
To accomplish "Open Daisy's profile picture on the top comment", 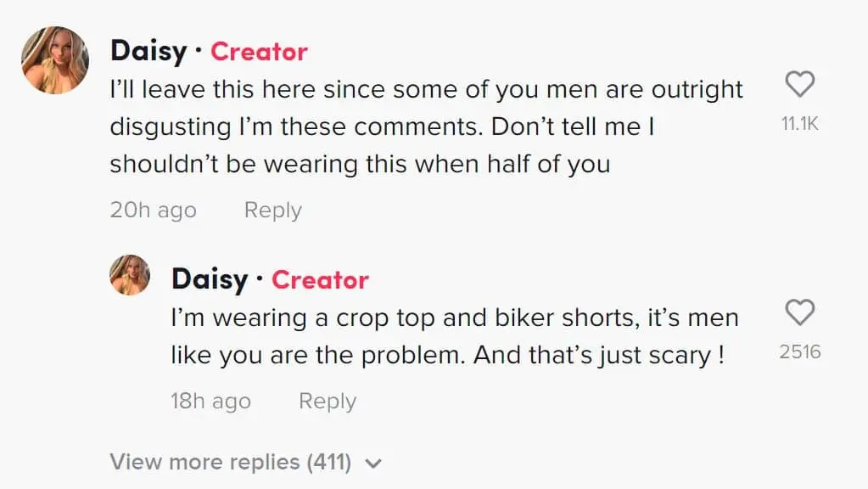I will click(x=55, y=59).
